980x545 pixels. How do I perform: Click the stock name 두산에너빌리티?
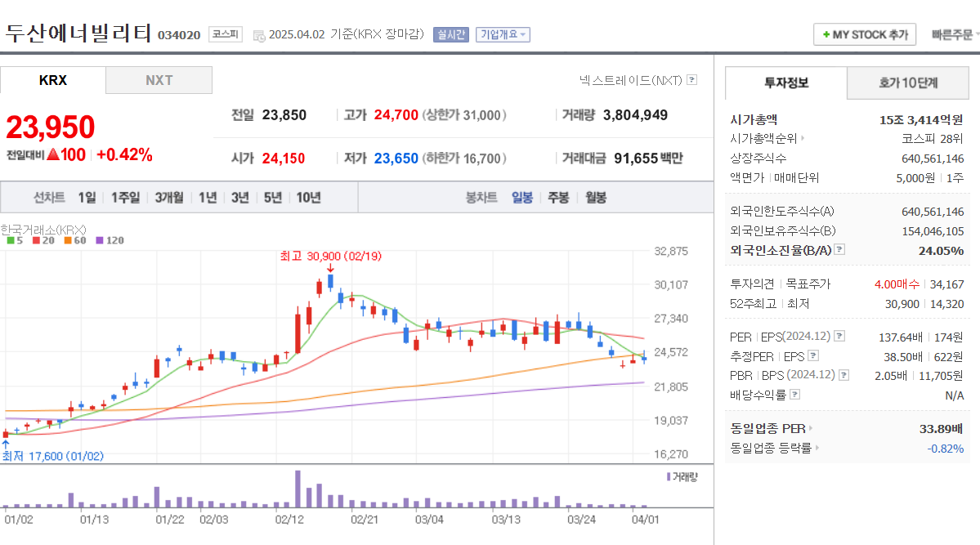tap(78, 33)
